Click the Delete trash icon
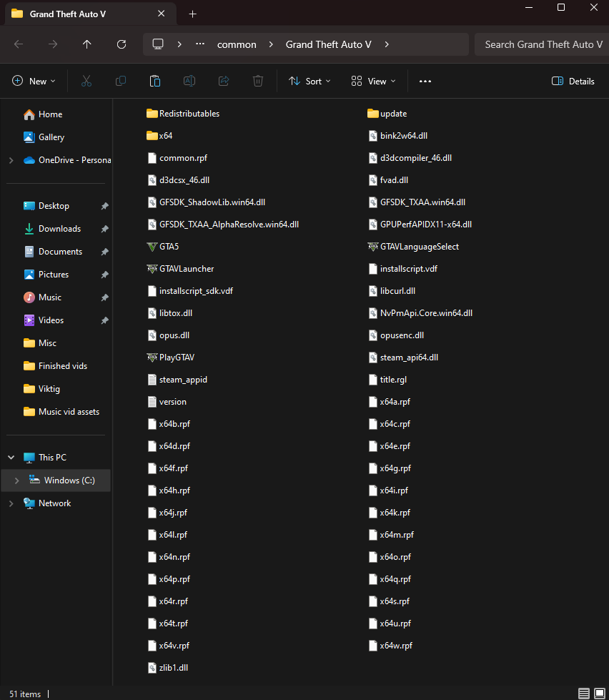Image resolution: width=609 pixels, height=700 pixels. pos(258,81)
